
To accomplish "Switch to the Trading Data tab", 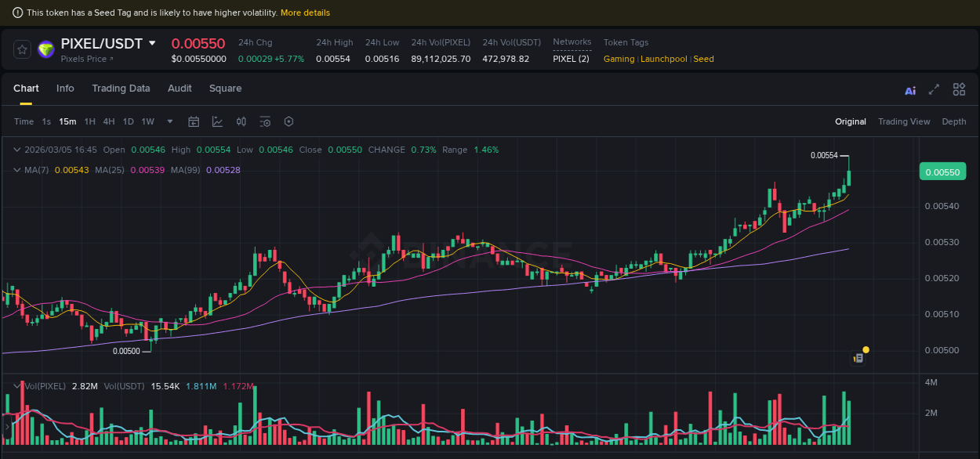I will click(121, 89).
